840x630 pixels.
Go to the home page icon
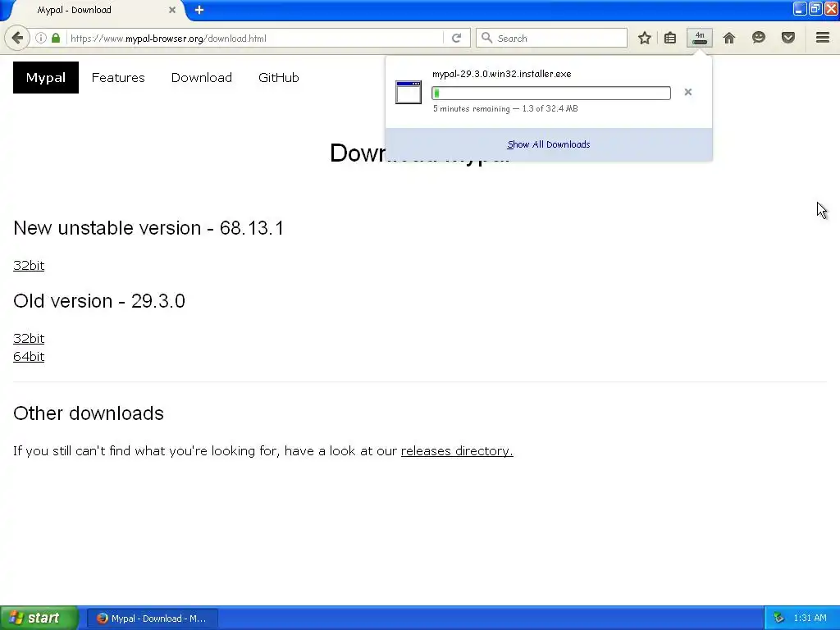tap(729, 38)
